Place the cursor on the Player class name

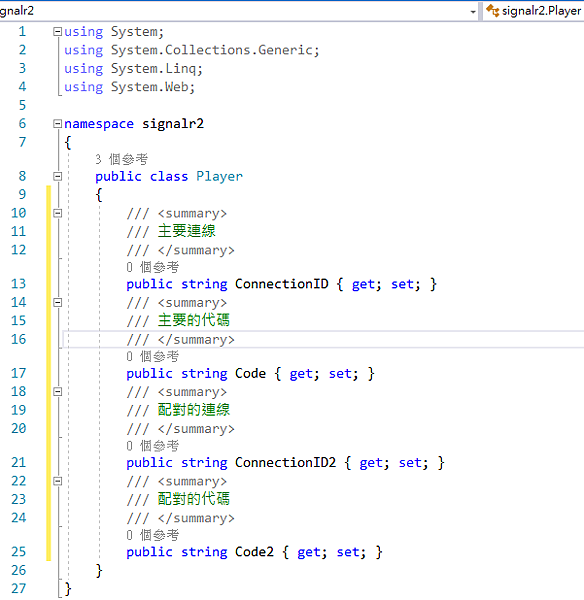tap(219, 176)
